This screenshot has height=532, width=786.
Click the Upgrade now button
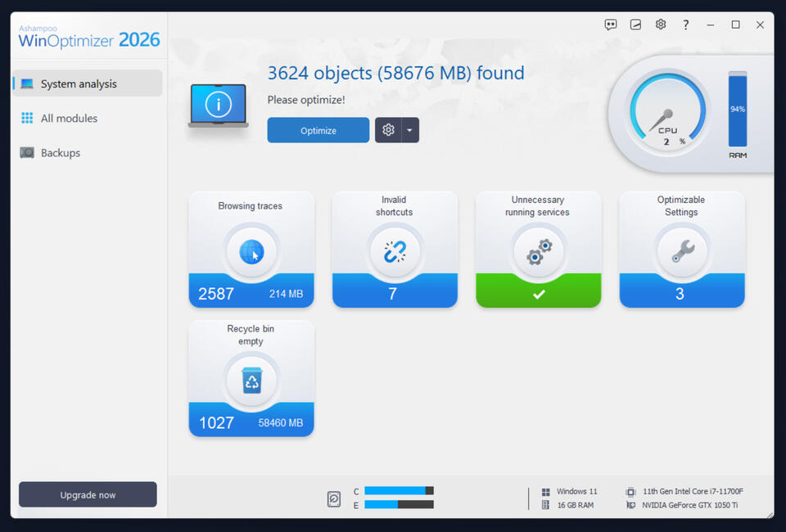click(87, 494)
